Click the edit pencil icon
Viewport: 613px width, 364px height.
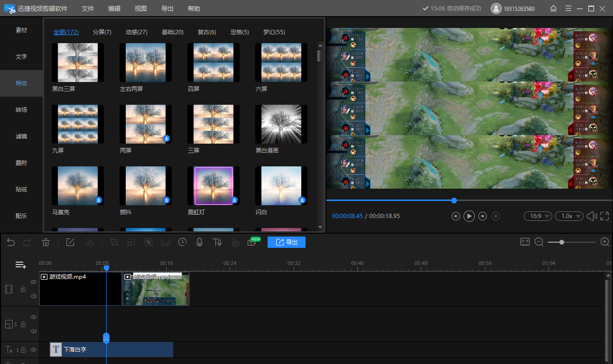tap(70, 242)
